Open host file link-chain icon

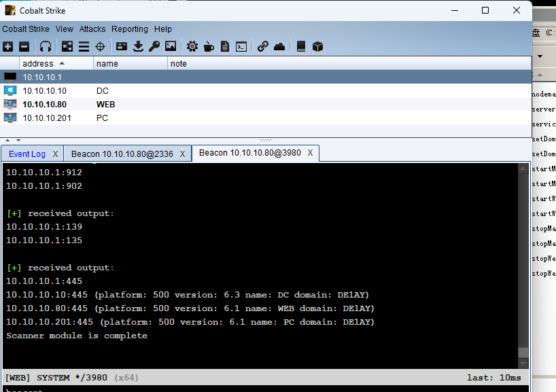[x=263, y=46]
